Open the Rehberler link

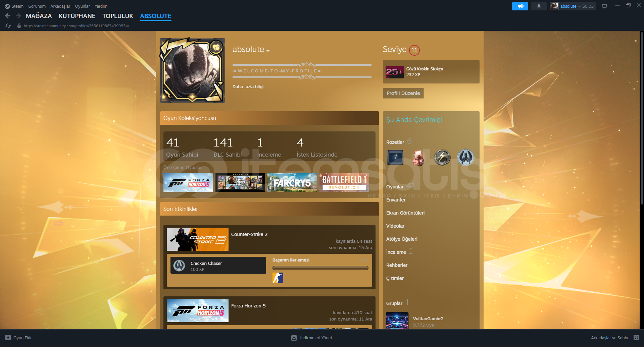click(397, 265)
